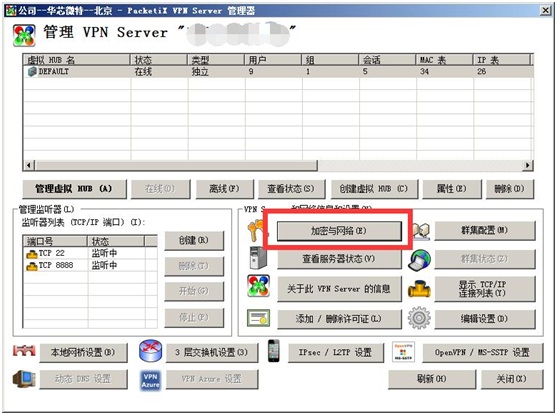Screen dimensions: 557x415
Task: Close the manager window with X
Action: (x=545, y=11)
